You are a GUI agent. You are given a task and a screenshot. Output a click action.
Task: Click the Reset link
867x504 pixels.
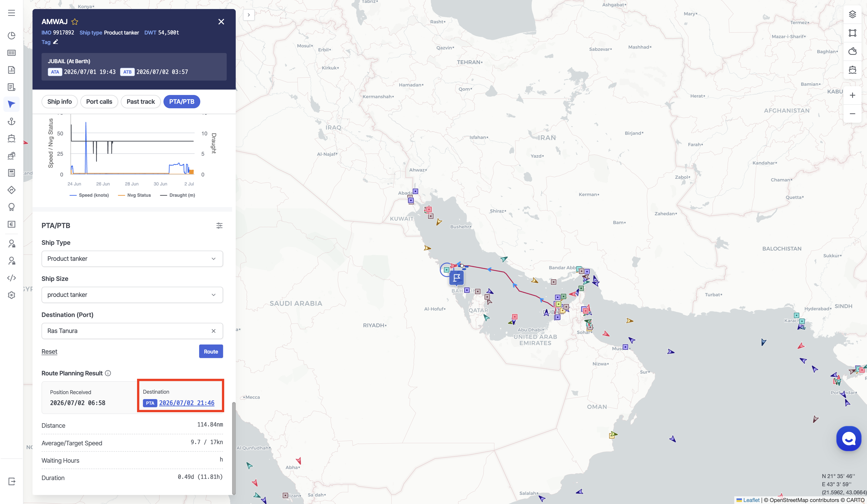(x=49, y=351)
